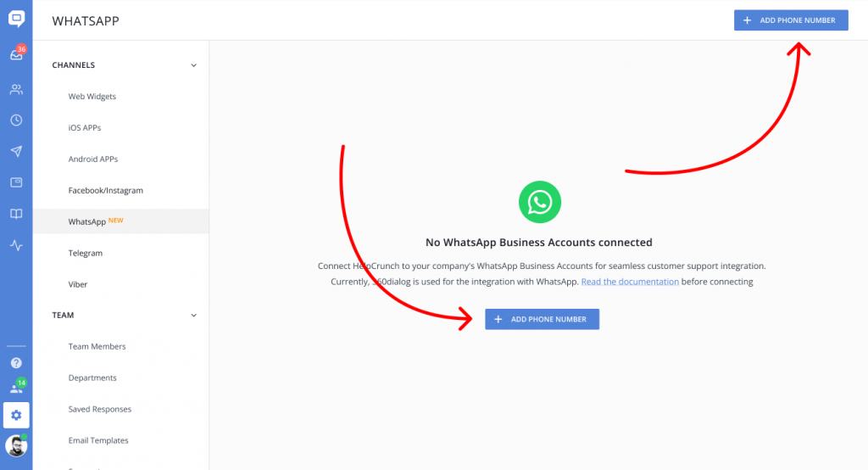
Task: Click the WHATSAPP page title
Action: (86, 21)
